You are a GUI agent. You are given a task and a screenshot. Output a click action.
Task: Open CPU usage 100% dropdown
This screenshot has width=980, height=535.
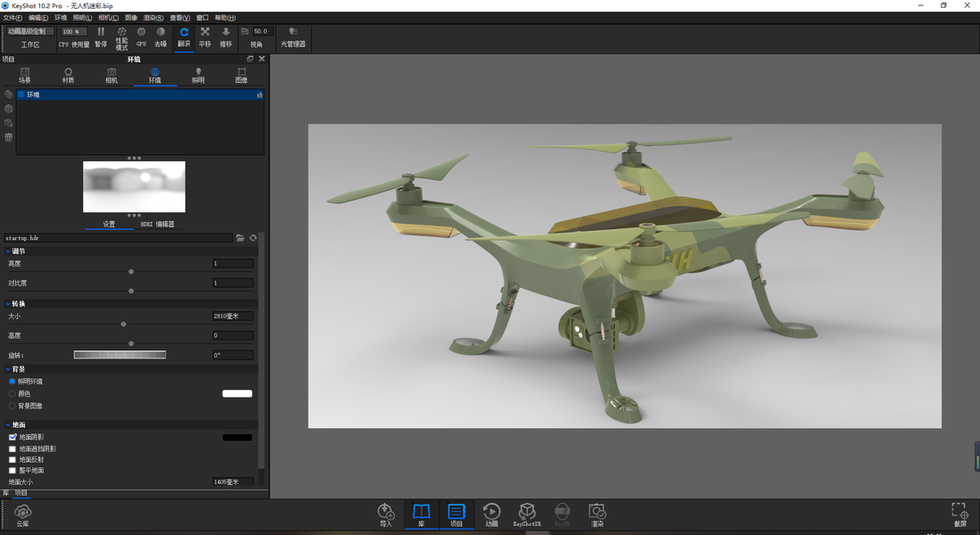click(74, 31)
